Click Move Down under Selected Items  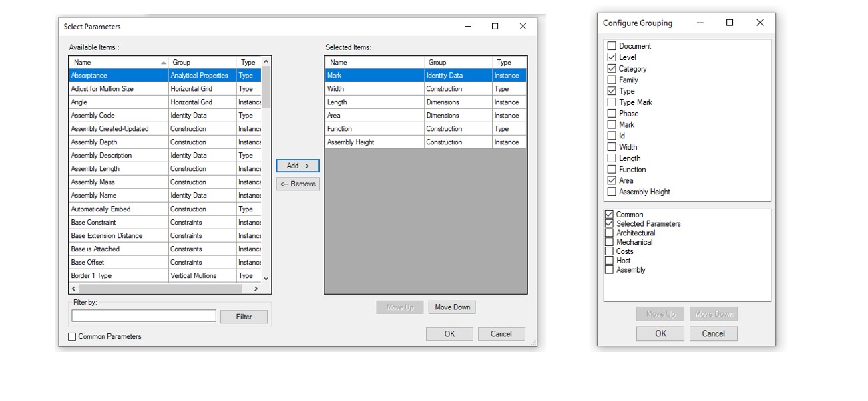(x=452, y=307)
